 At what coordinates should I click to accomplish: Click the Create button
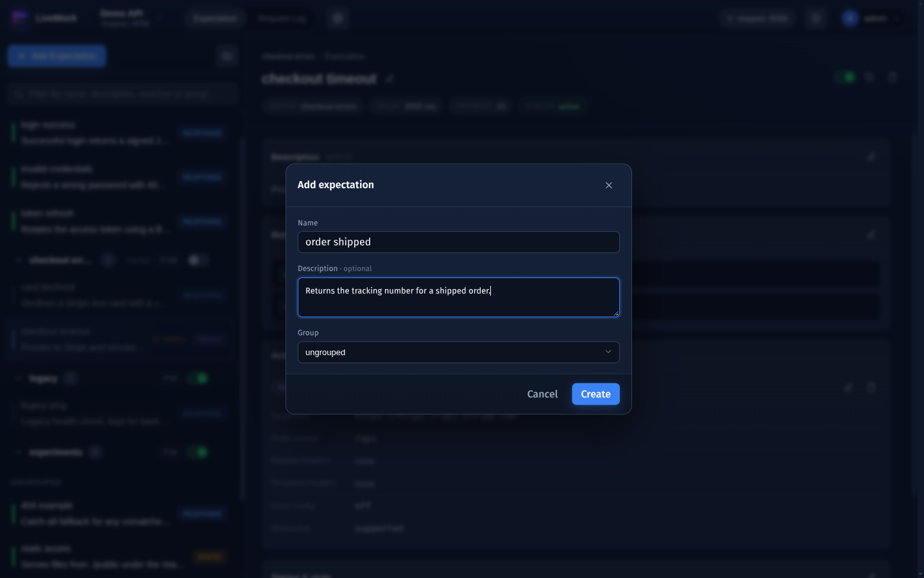(595, 394)
